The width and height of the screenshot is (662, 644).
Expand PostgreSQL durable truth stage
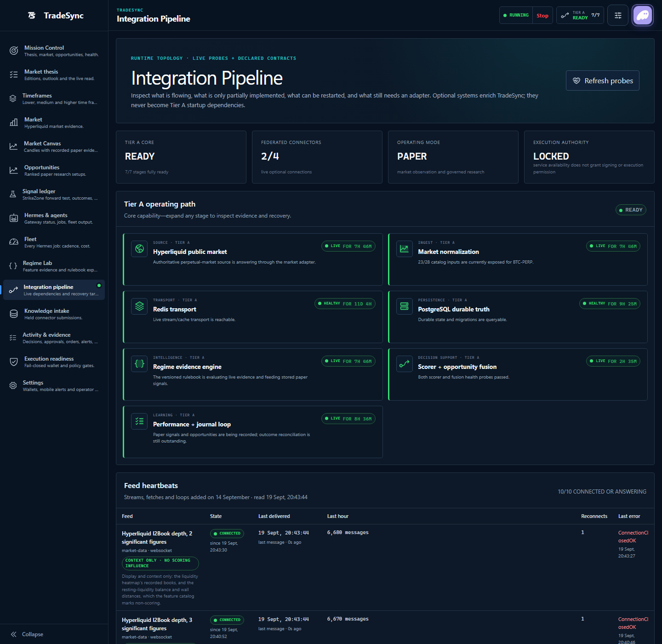pyautogui.click(x=518, y=317)
